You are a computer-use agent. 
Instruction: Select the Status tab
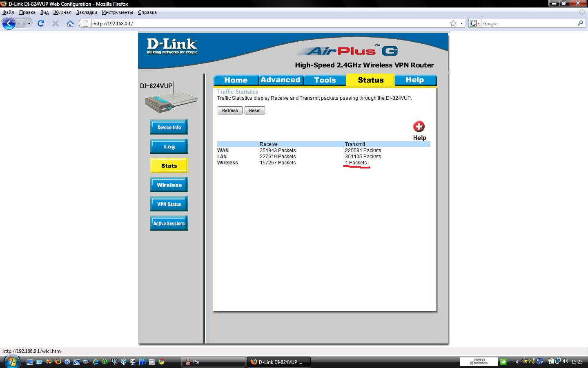[x=370, y=80]
